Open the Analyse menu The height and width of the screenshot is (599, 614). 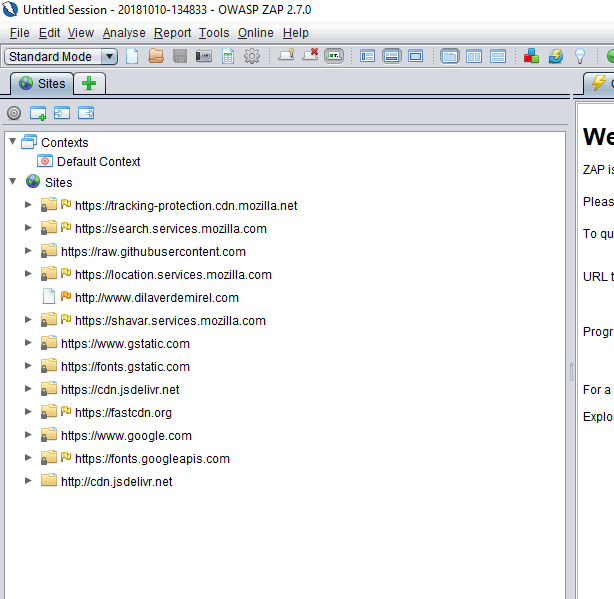coord(124,33)
